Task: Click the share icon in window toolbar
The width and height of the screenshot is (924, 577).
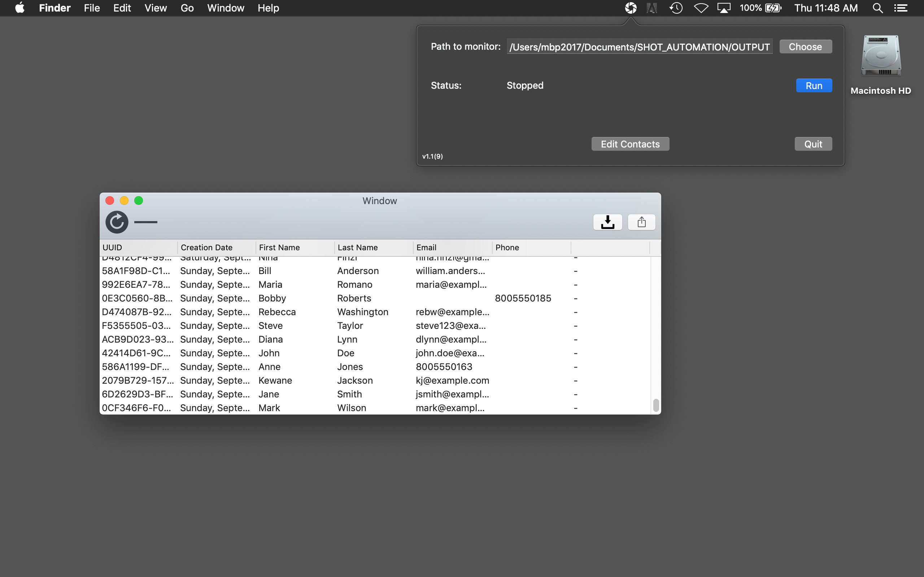Action: (641, 222)
